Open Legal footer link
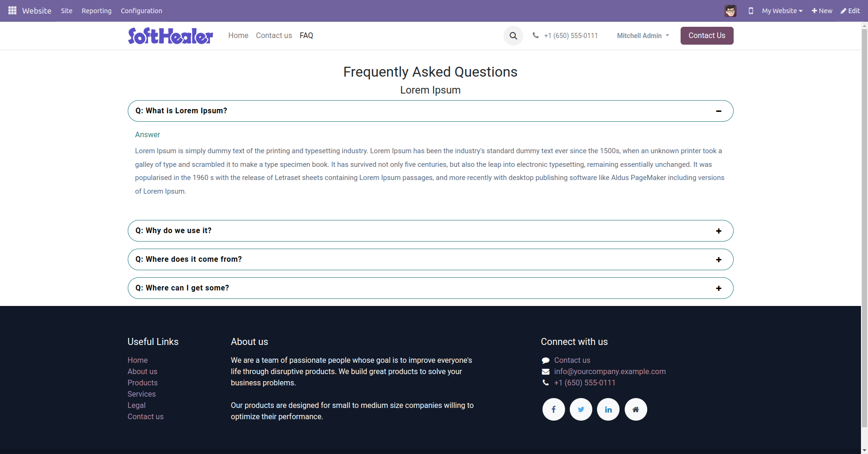 (137, 406)
